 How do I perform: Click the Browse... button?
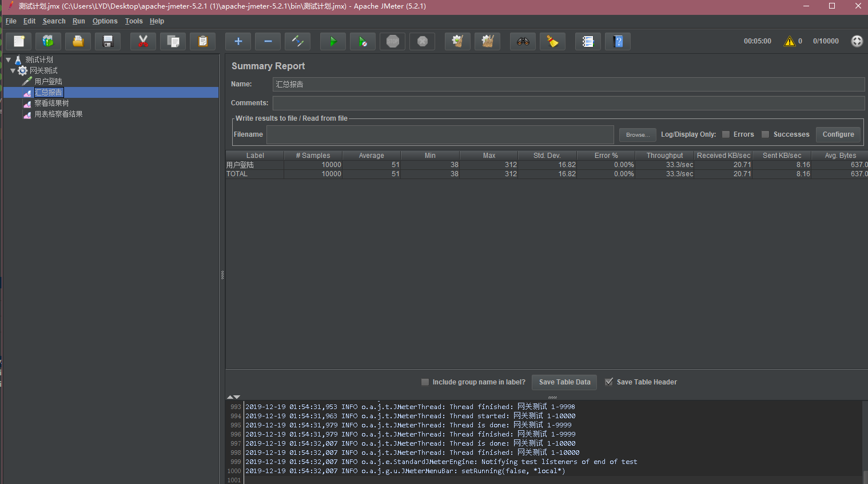click(x=638, y=135)
